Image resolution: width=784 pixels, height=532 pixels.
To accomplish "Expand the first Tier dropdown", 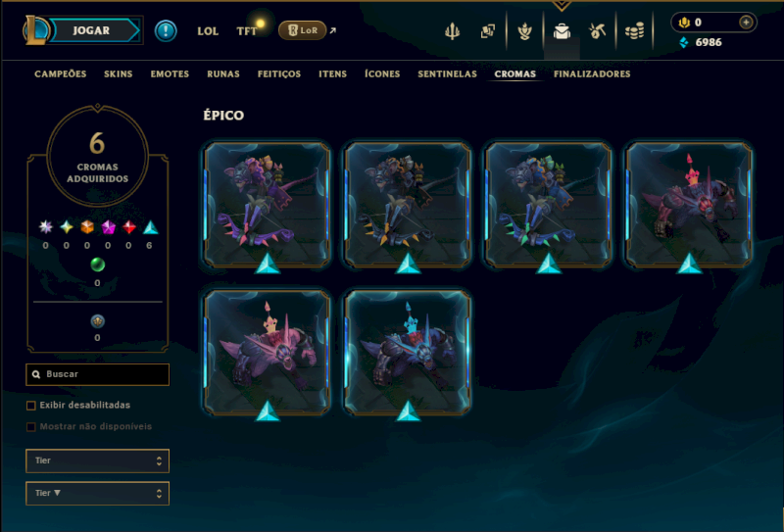I will [x=97, y=460].
